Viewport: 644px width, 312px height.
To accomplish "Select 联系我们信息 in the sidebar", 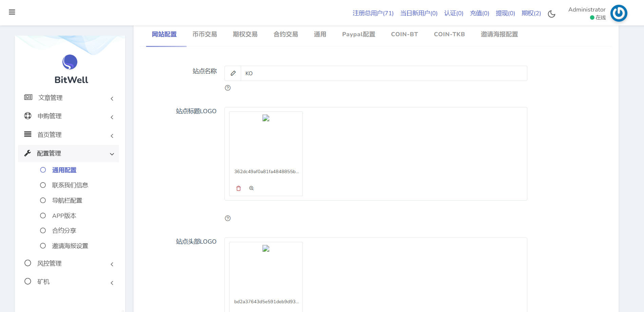I will click(70, 185).
